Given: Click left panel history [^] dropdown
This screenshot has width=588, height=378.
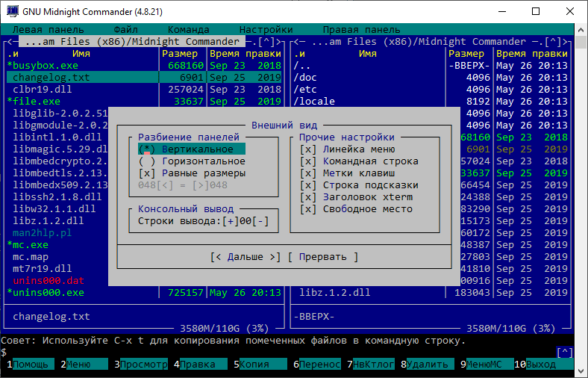Looking at the screenshot, I should click(266, 41).
